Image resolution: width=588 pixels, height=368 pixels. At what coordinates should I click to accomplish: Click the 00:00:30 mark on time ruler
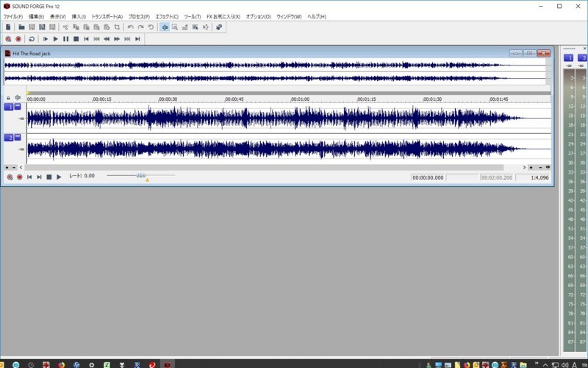point(168,99)
